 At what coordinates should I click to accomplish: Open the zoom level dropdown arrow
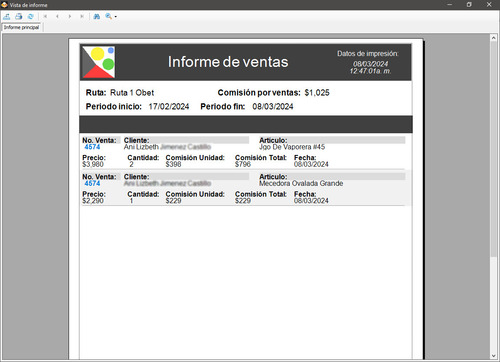click(x=116, y=17)
